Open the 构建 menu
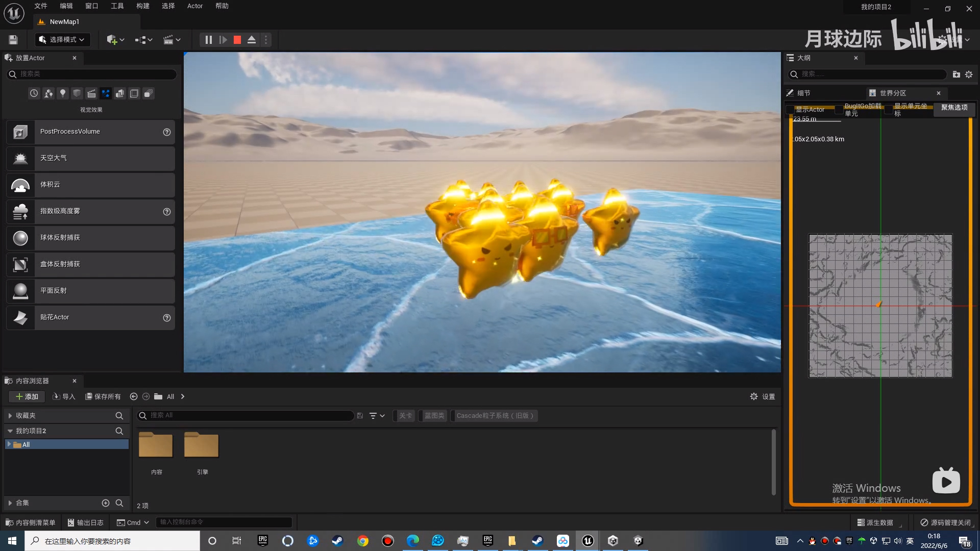980x551 pixels. point(143,6)
